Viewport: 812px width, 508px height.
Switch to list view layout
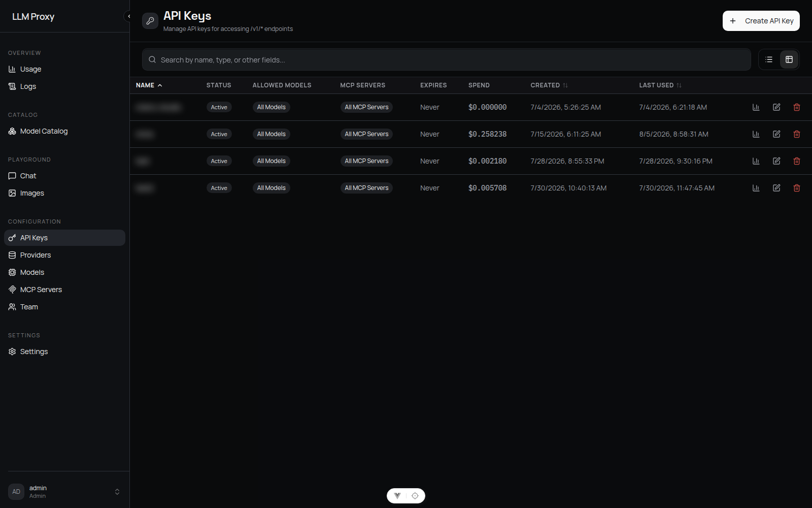769,59
